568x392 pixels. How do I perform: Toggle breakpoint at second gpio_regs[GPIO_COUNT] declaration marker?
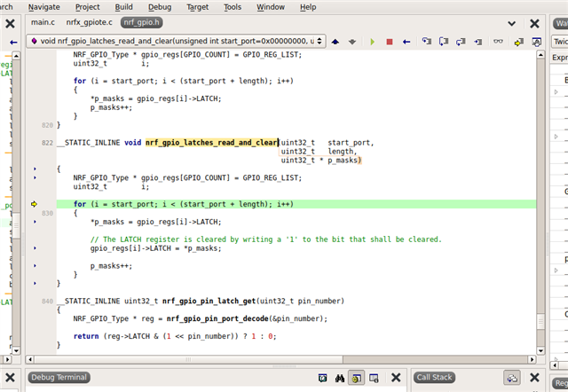(x=35, y=177)
